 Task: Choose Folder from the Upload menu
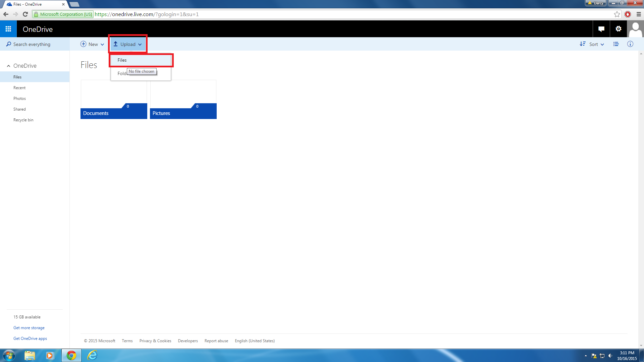(141, 73)
